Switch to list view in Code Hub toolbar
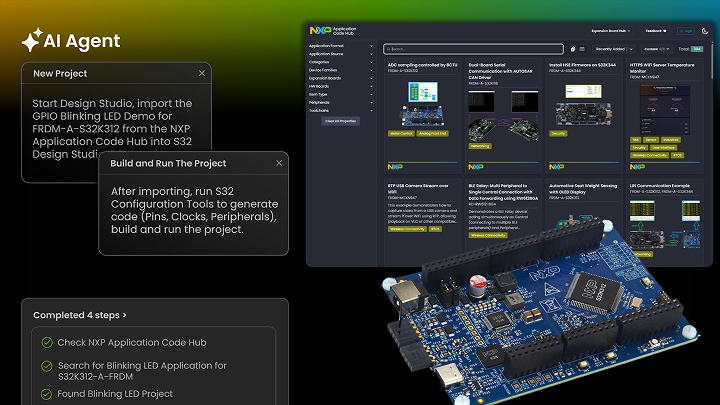The width and height of the screenshot is (720, 405). 582,49
